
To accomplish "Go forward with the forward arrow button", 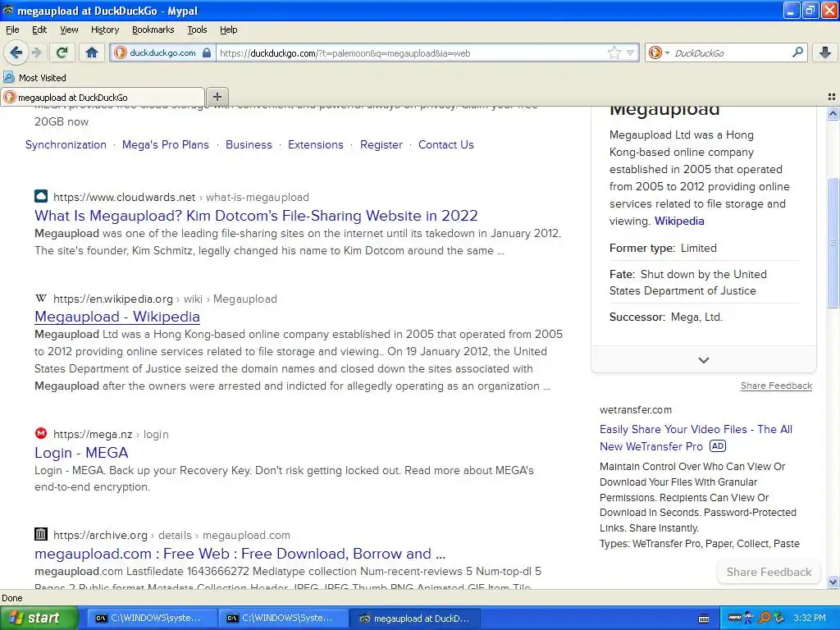I will pyautogui.click(x=36, y=52).
